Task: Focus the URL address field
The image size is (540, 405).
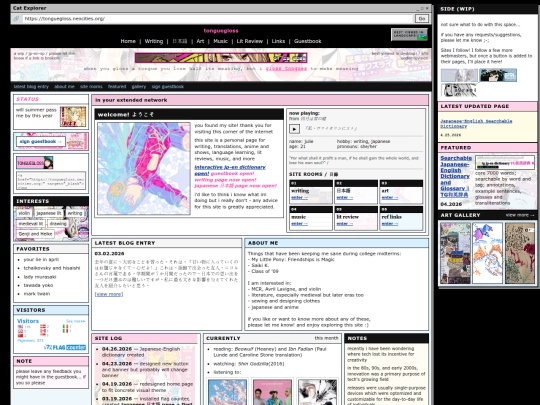Action: 218,19
